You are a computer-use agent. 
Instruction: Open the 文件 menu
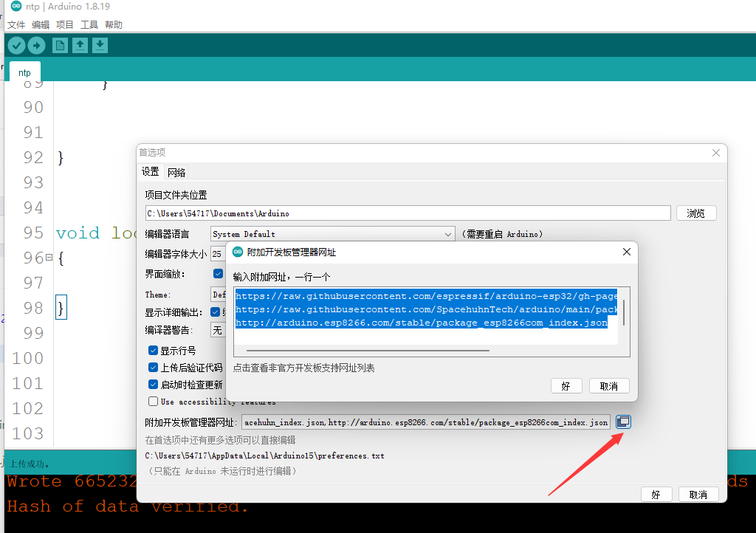tap(16, 24)
